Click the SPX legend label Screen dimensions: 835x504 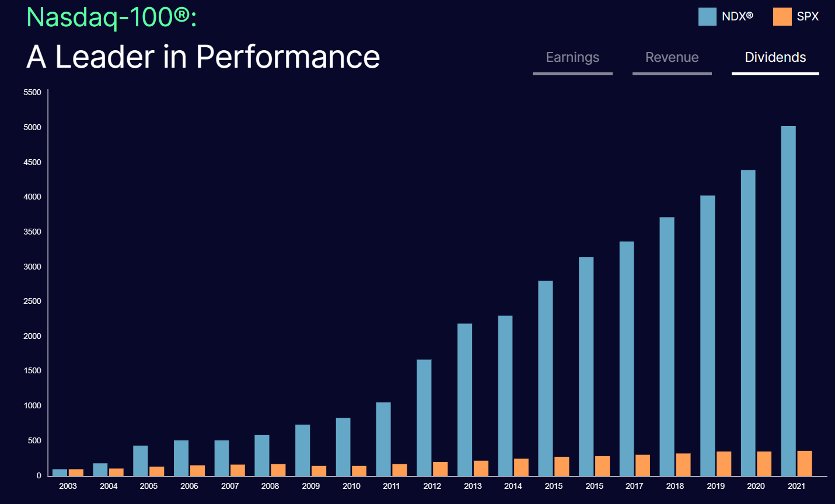[808, 16]
